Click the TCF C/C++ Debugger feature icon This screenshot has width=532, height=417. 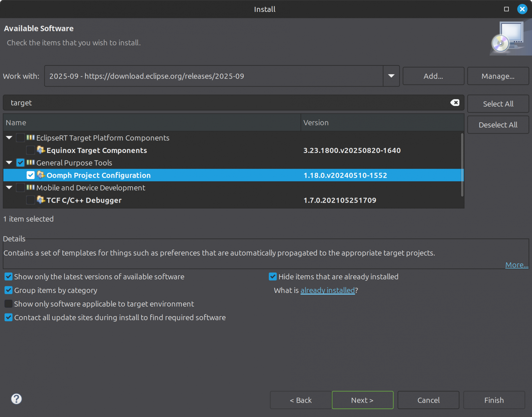coord(41,200)
